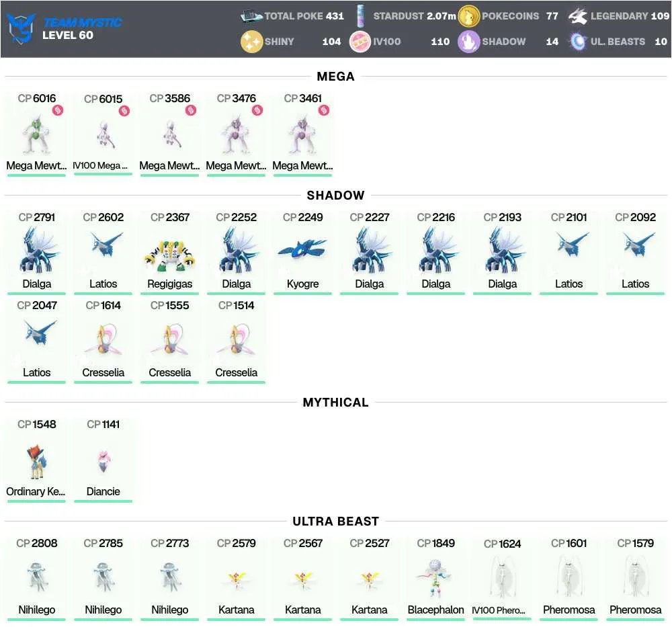The height and width of the screenshot is (627, 672).
Task: Click the Shiny count 104
Action: tap(332, 42)
